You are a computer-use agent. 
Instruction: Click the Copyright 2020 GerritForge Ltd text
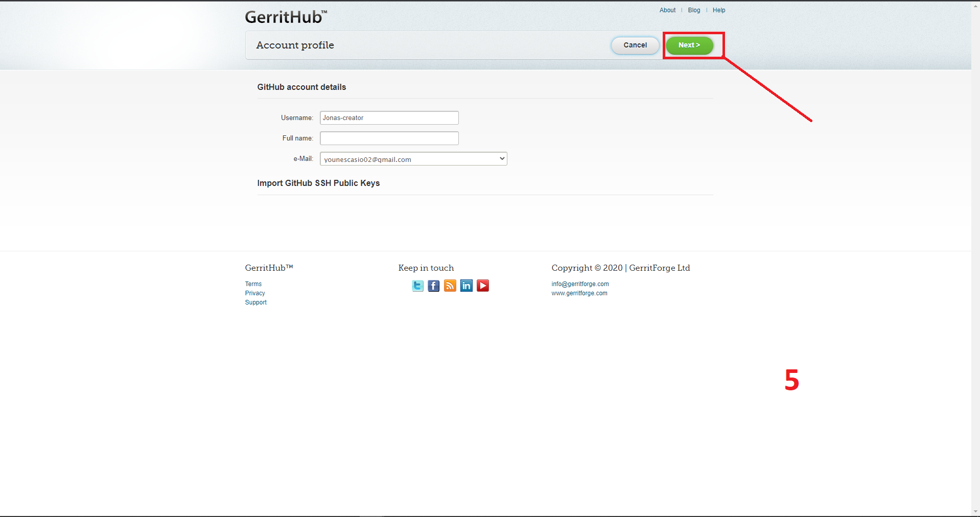[621, 268]
